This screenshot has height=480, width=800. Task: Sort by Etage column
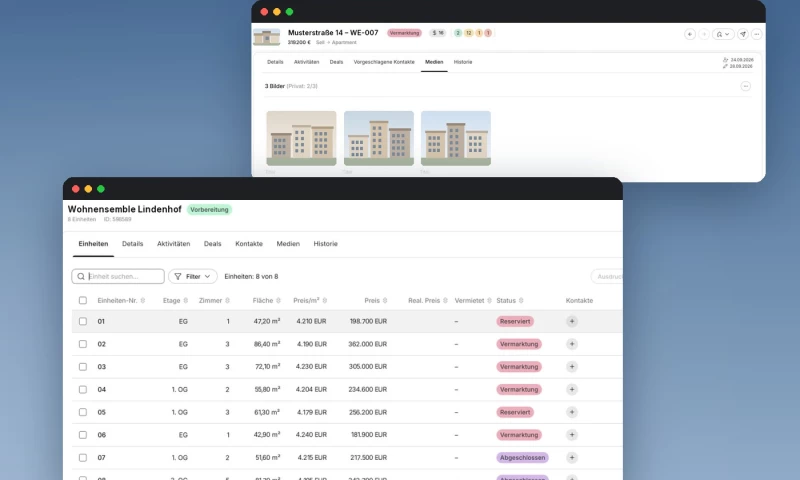[x=176, y=300]
